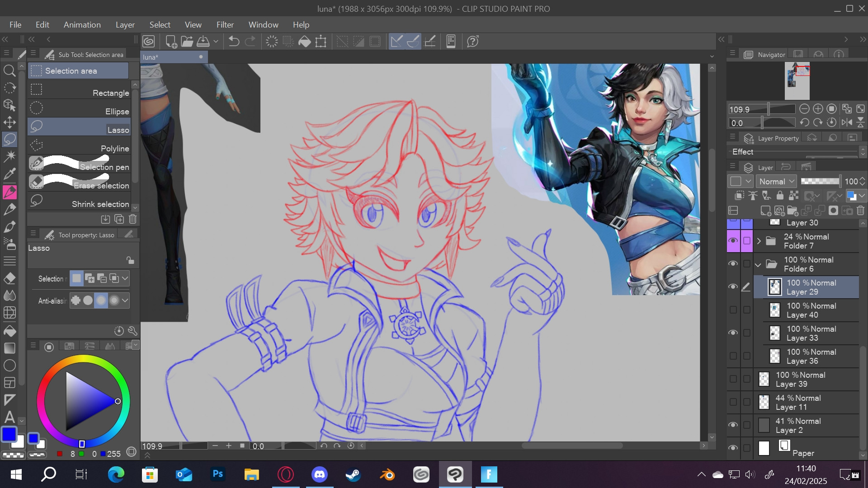Open the Layer menu
The height and width of the screenshot is (488, 868).
125,25
